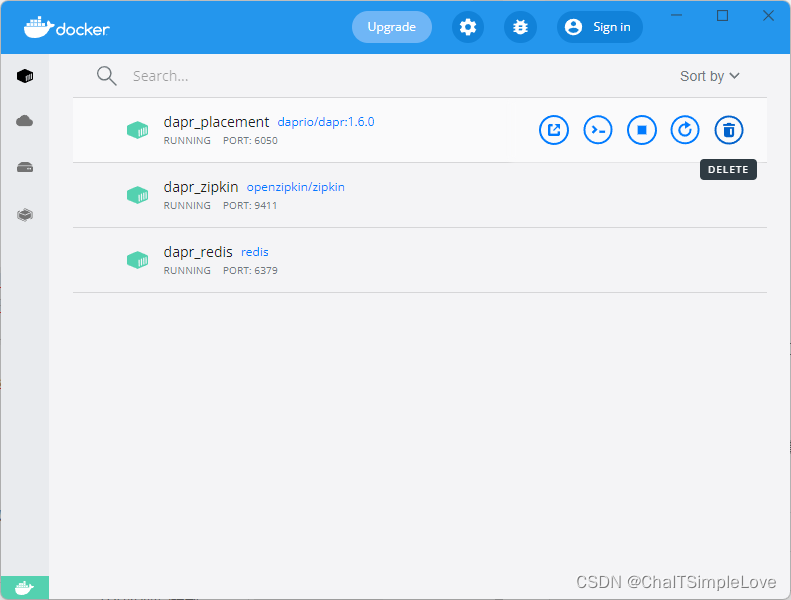Click the PORT: 6050 label
791x600 pixels.
pos(250,141)
